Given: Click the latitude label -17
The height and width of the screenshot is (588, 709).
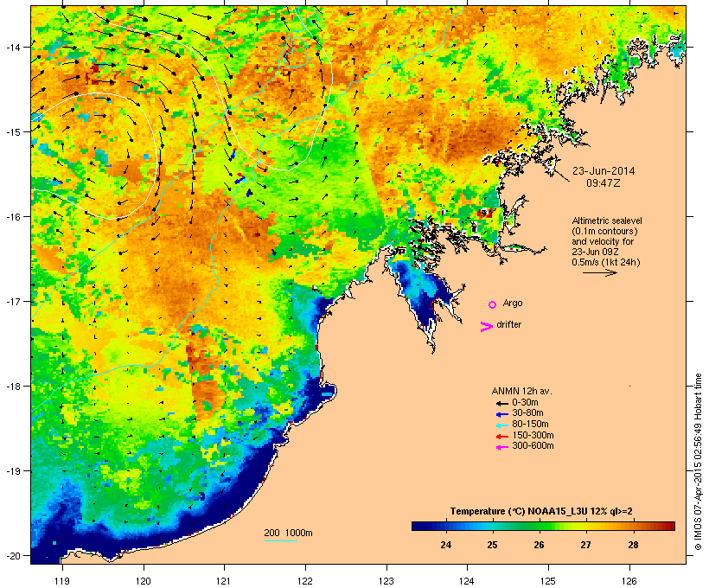Looking at the screenshot, I should (x=14, y=301).
